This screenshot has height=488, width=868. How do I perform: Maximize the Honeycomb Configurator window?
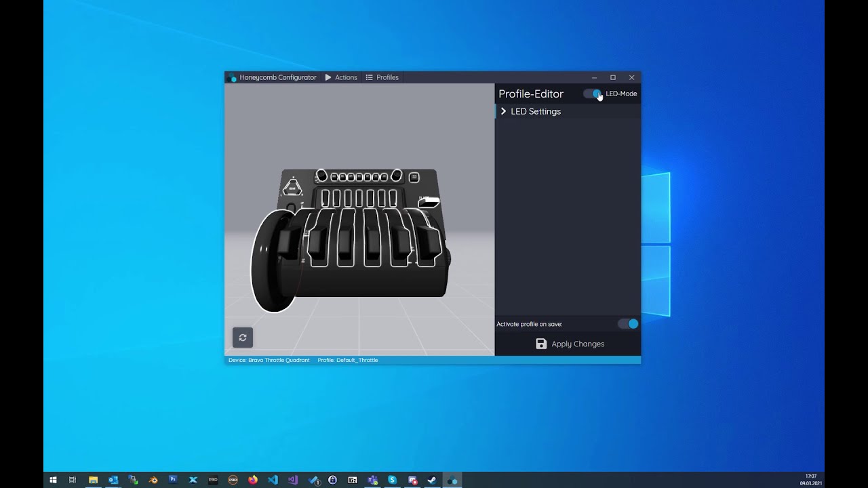[613, 77]
